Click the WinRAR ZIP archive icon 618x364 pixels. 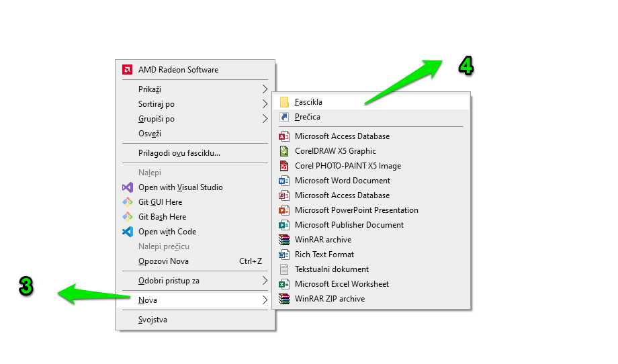(284, 299)
